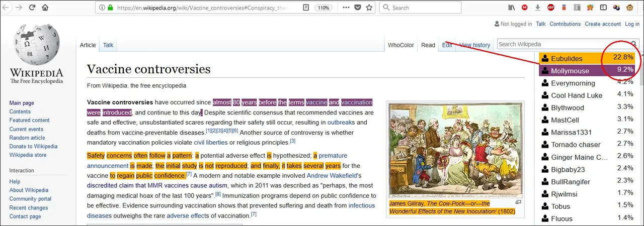Click the Wikipedia globe logo
This screenshot has width=644, height=226.
pos(36,44)
